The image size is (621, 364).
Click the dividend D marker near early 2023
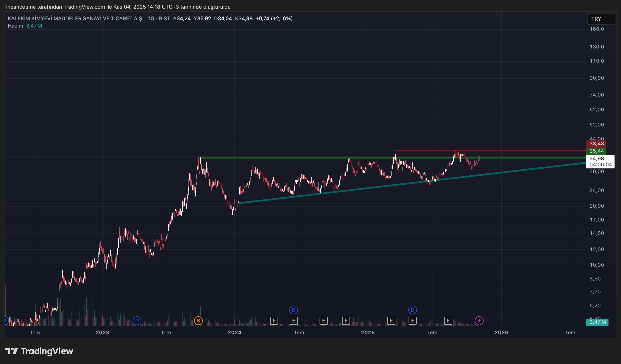tap(137, 321)
